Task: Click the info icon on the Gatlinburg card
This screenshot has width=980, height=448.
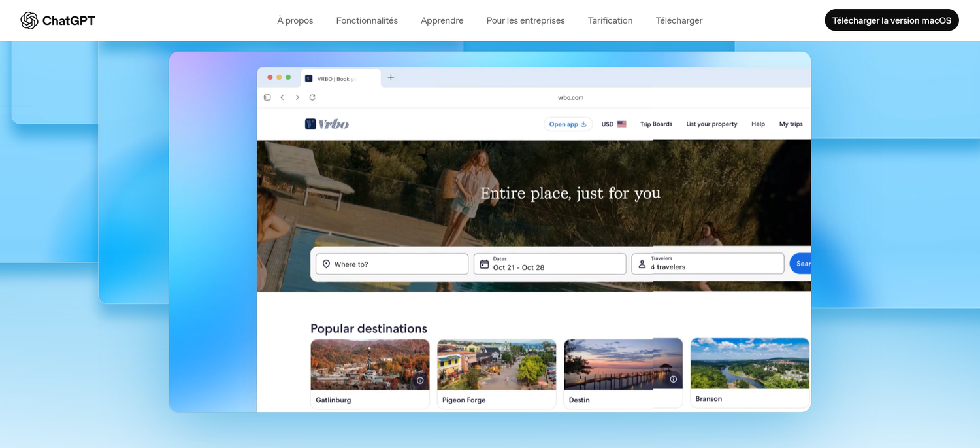Action: click(x=420, y=379)
